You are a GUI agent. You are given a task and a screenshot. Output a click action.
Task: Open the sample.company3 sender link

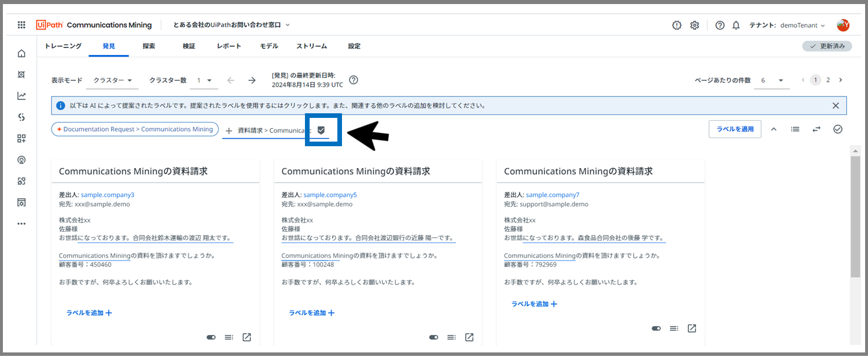click(x=108, y=195)
